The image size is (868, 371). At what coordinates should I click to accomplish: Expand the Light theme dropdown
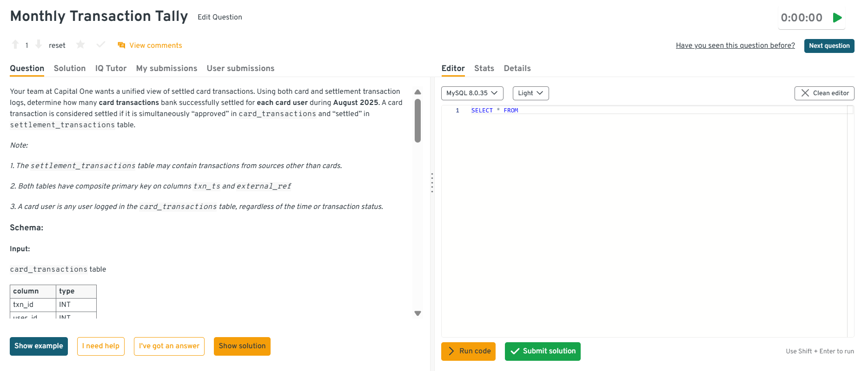[x=530, y=93]
